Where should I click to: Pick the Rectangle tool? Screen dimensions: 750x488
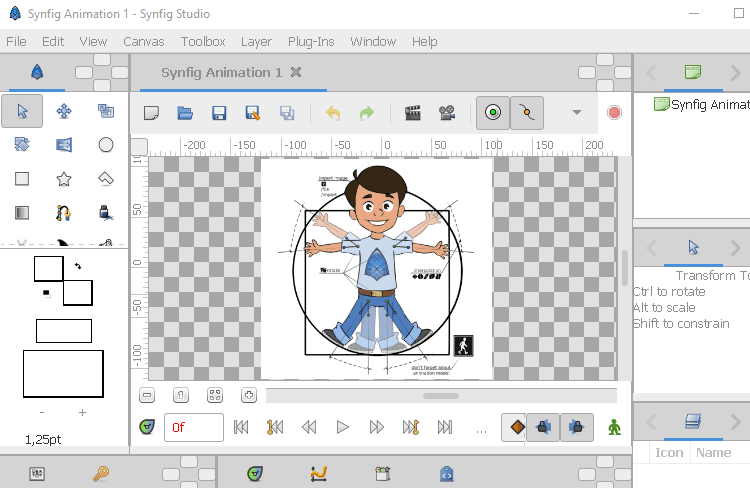tap(22, 179)
